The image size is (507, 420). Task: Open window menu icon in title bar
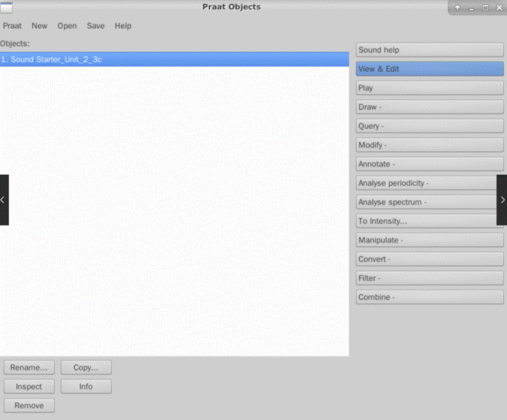pyautogui.click(x=7, y=7)
